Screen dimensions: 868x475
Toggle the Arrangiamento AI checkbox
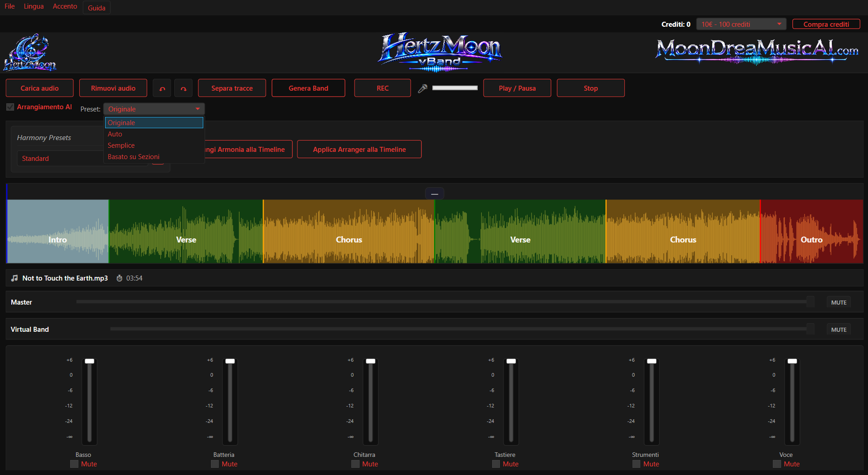[x=10, y=107]
